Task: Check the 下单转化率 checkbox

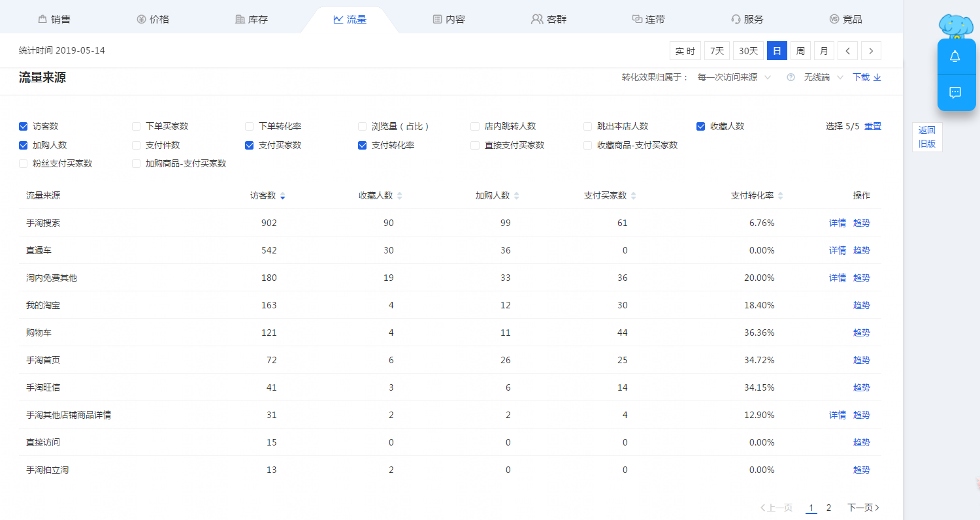Action: click(249, 126)
